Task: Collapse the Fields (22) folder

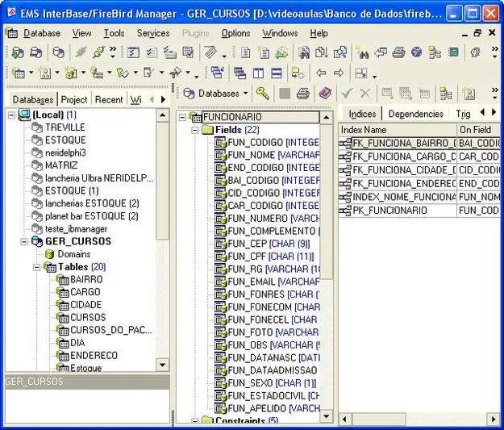Action: (195, 130)
